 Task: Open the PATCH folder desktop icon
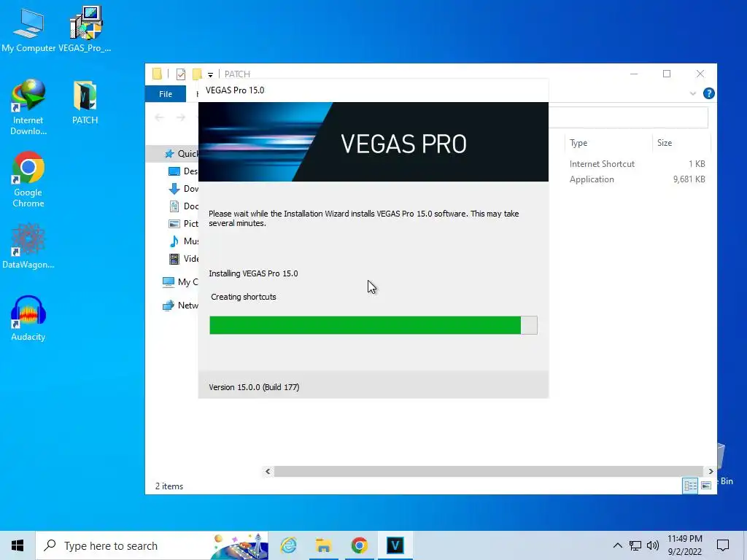coord(85,102)
